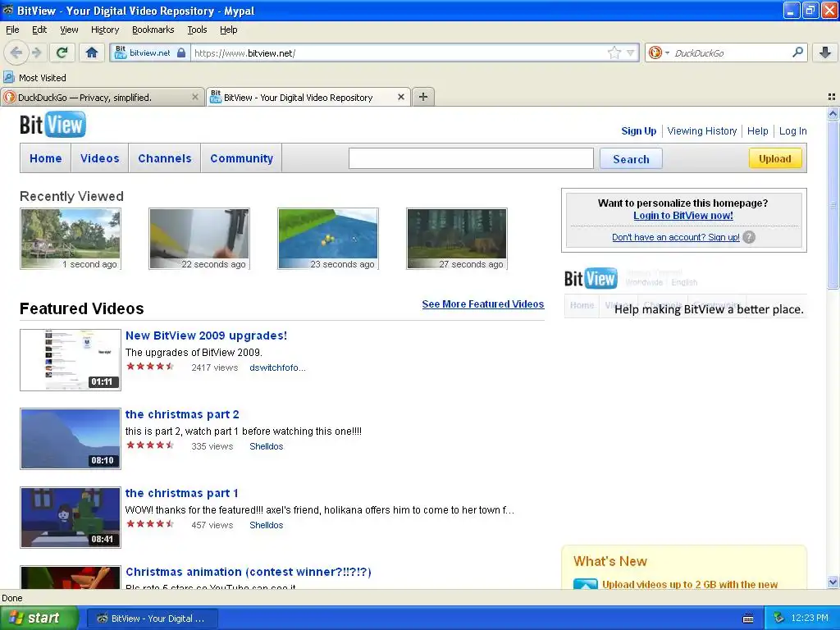Open the christmas part 1 title link
Screen dimensions: 840x630
click(x=181, y=493)
